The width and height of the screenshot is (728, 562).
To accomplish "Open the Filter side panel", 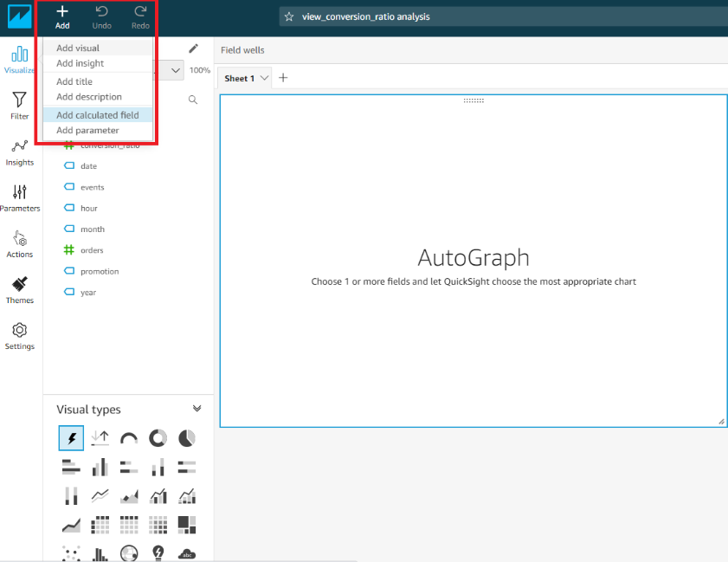I will point(20,106).
